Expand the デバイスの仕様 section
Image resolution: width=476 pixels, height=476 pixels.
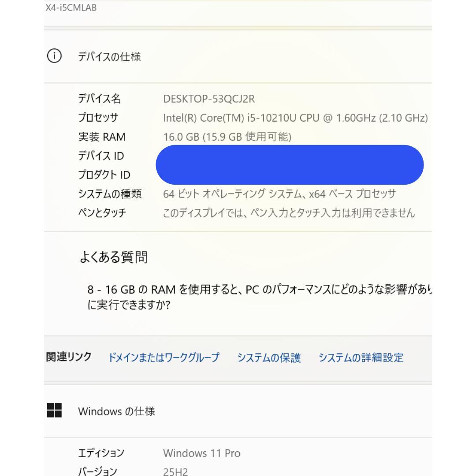coord(109,56)
